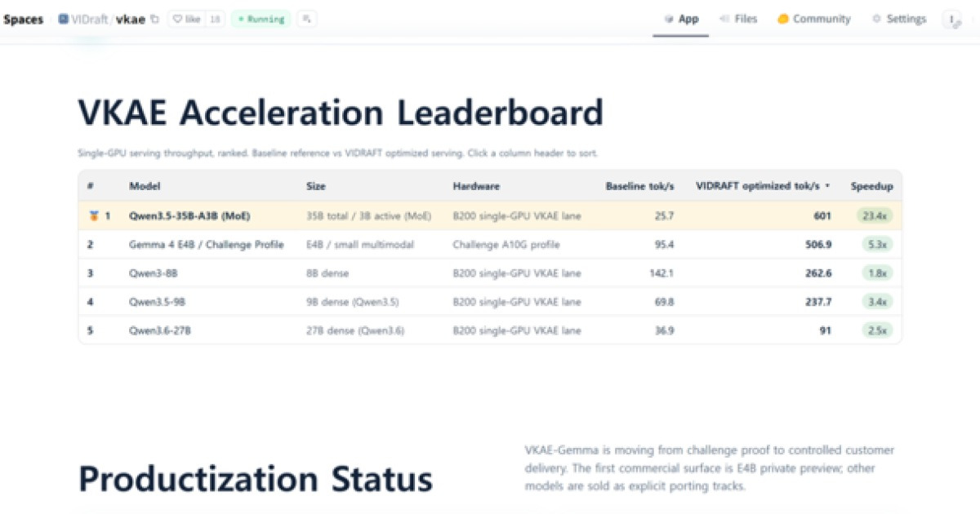This screenshot has height=514, width=980.
Task: Sort by VIDRAFT optimized tok/s arrow
Action: pos(827,186)
